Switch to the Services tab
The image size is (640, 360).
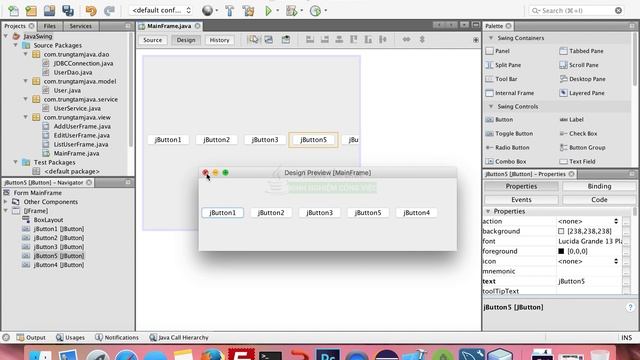pyautogui.click(x=80, y=26)
